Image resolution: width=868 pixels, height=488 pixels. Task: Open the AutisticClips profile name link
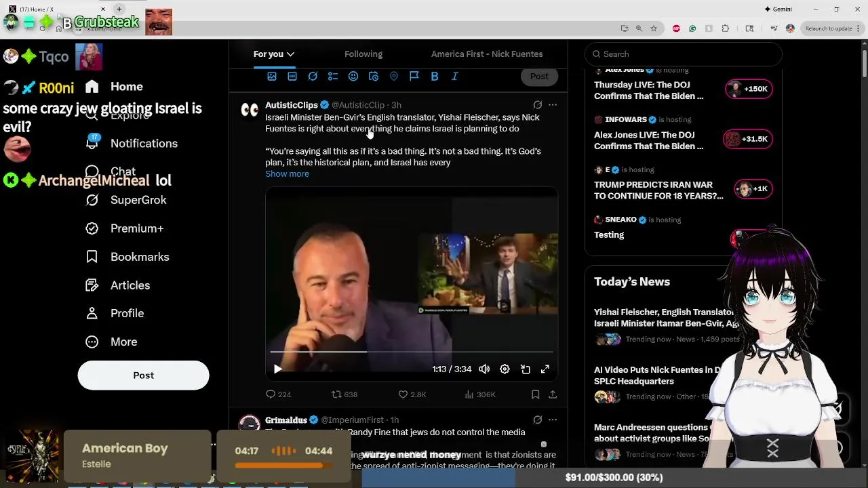point(292,105)
